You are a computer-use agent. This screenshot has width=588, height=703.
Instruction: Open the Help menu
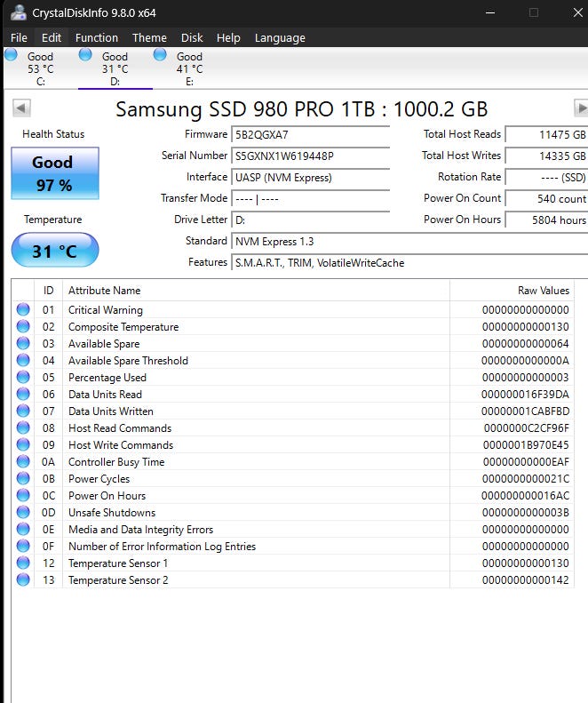pos(228,37)
